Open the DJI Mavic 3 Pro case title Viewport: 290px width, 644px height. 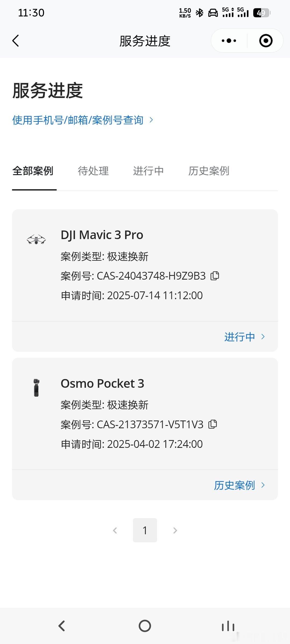pos(102,235)
